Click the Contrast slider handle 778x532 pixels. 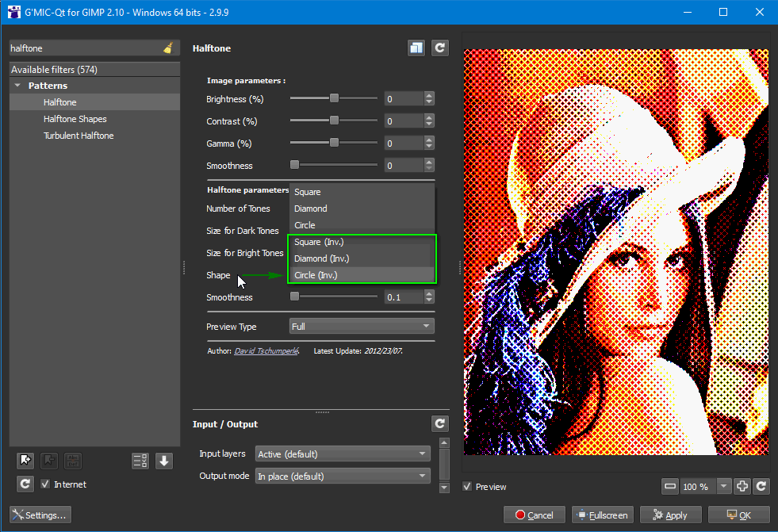pyautogui.click(x=335, y=121)
